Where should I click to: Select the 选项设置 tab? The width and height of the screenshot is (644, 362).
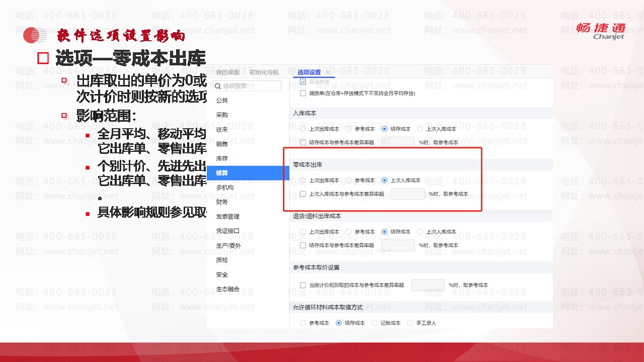coord(309,72)
